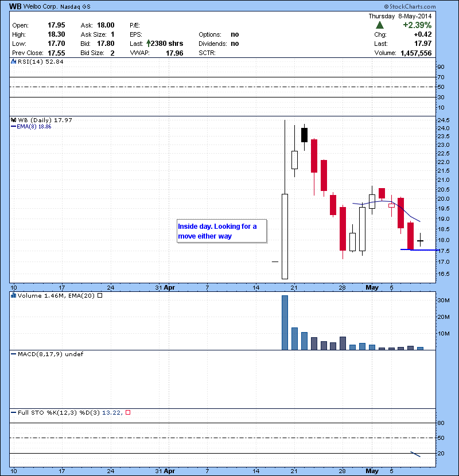Click the Open price 17.95
This screenshot has width=459, height=476.
point(56,25)
